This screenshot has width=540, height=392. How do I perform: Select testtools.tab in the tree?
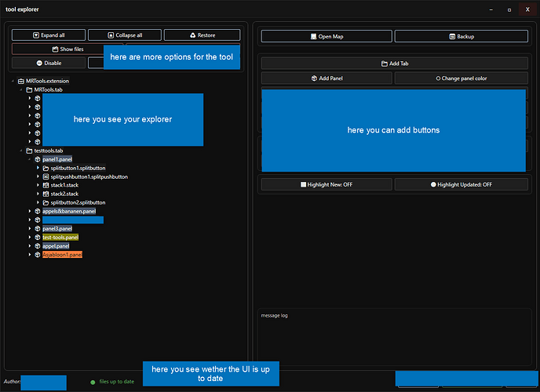49,151
